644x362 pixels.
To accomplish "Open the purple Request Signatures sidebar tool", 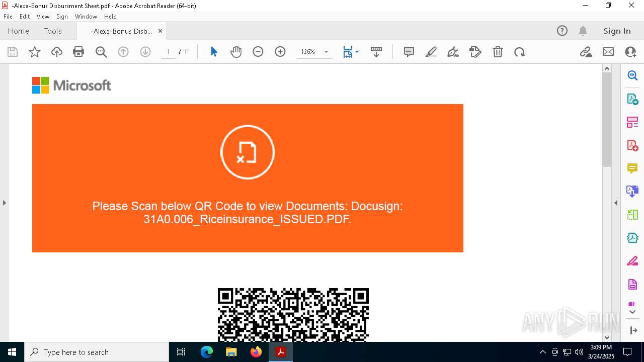I will pyautogui.click(x=632, y=284).
